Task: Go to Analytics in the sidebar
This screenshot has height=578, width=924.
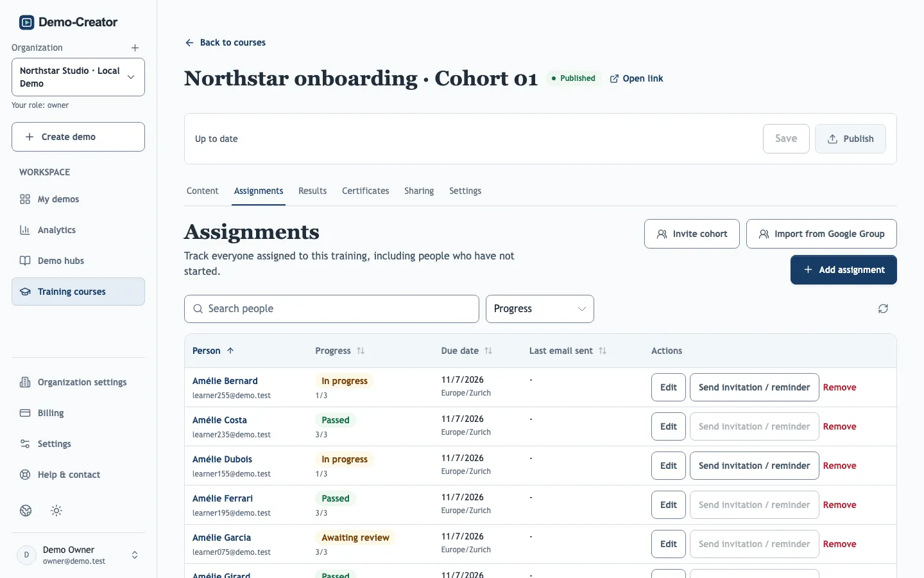Action: (x=78, y=230)
